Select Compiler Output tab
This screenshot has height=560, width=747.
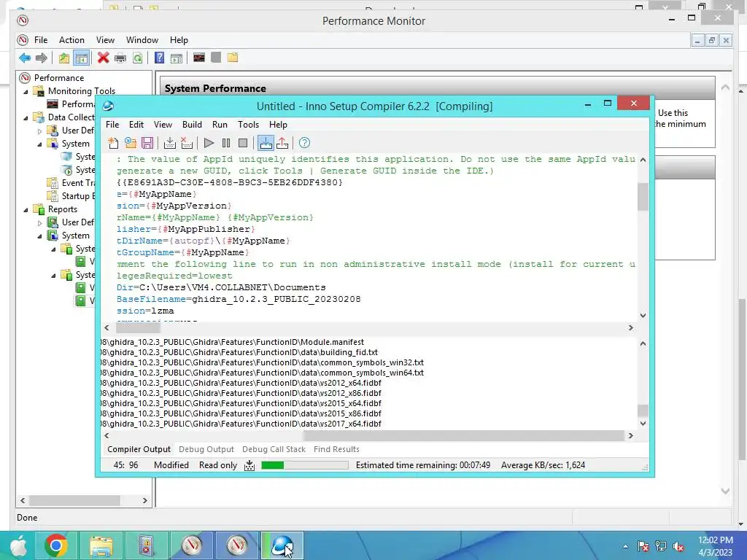[x=139, y=449]
